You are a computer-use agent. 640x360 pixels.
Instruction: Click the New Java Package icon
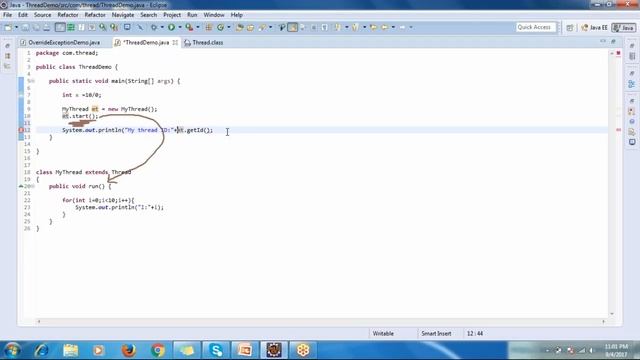pyautogui.click(x=209, y=27)
